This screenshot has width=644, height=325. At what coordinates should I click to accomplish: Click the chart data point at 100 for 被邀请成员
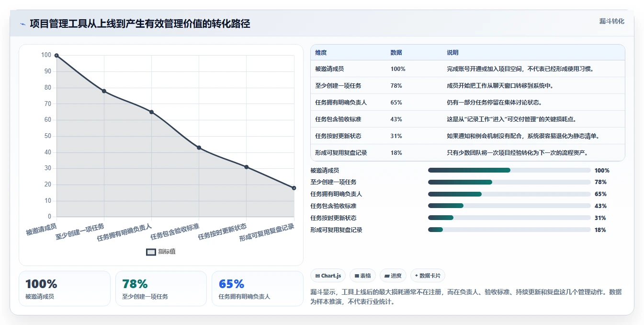pos(56,56)
